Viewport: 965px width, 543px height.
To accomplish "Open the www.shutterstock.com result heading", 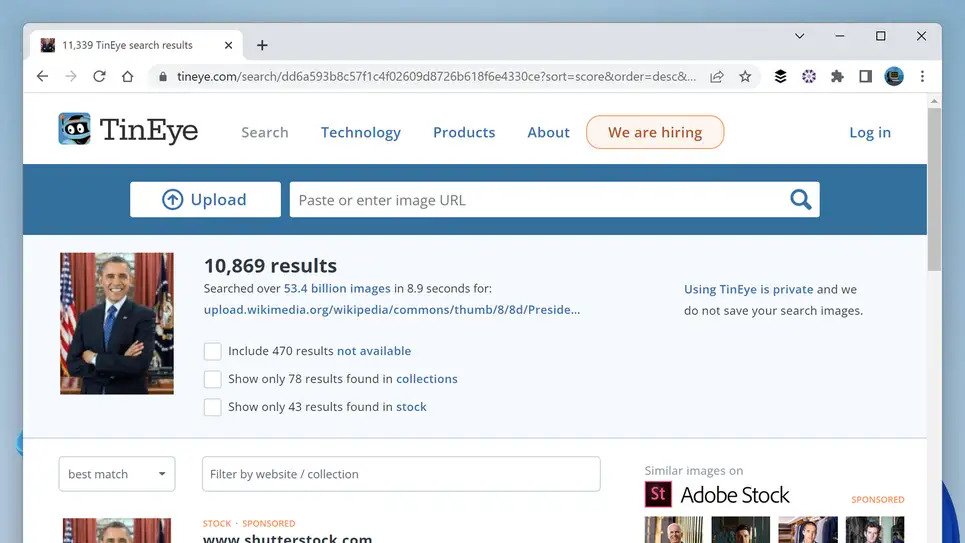I will pyautogui.click(x=287, y=538).
